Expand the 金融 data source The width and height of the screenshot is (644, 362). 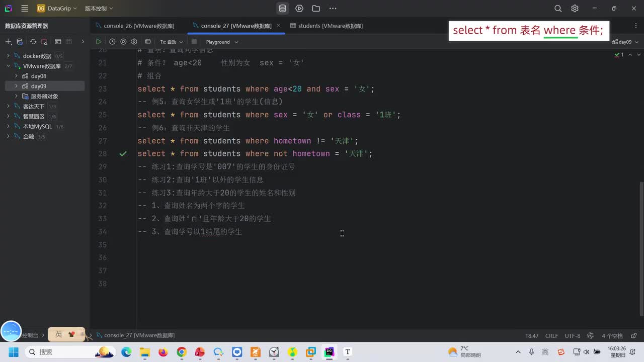9,136
